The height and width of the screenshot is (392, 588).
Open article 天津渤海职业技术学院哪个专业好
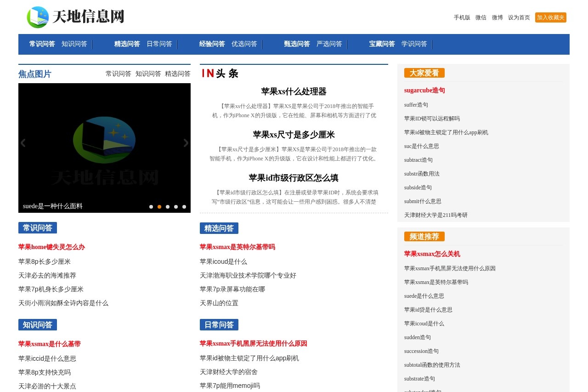point(248,275)
